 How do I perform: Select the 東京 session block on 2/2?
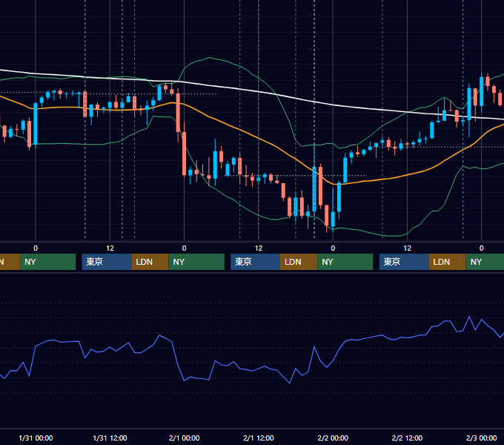pos(404,262)
